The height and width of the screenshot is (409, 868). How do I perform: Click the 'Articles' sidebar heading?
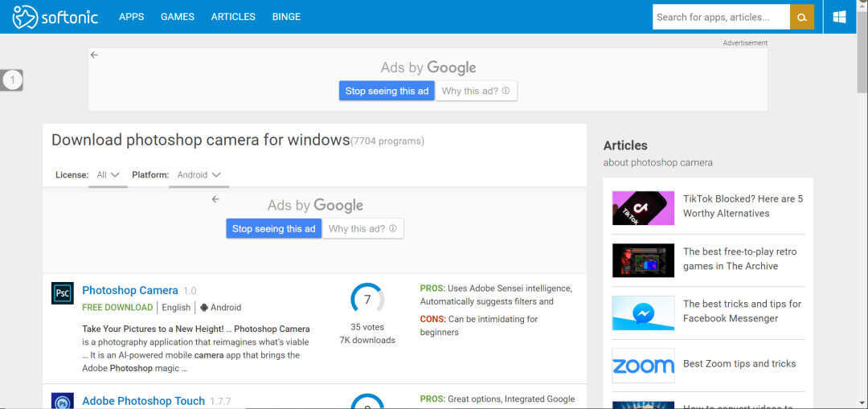tap(625, 145)
